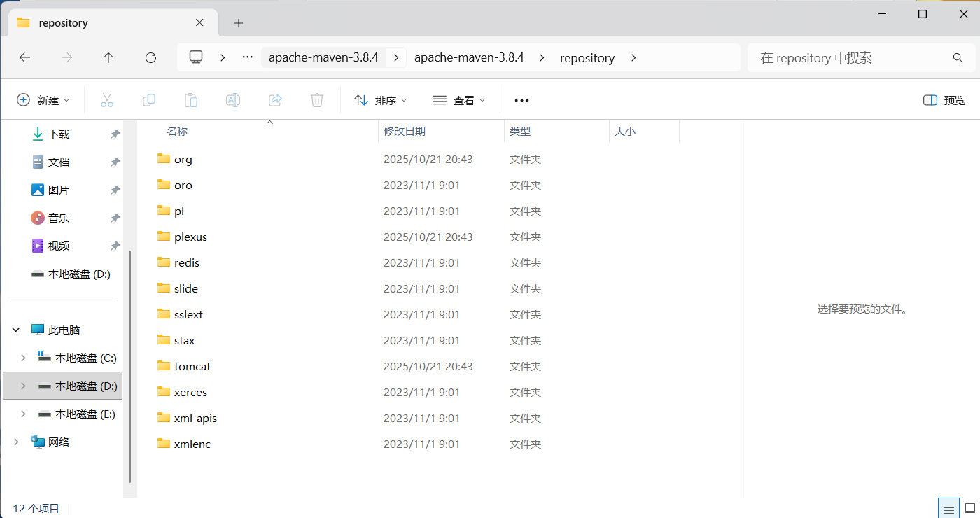Select the tomcat folder icon

point(164,366)
